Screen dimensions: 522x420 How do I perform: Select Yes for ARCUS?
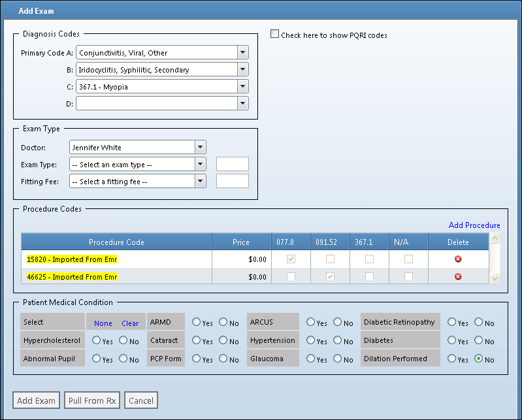point(310,322)
